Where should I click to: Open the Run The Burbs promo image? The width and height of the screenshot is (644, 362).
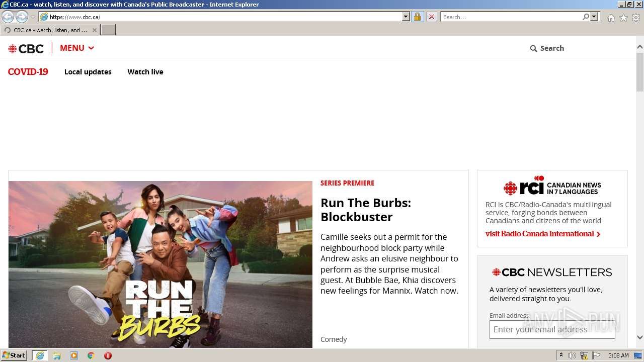coord(160,264)
